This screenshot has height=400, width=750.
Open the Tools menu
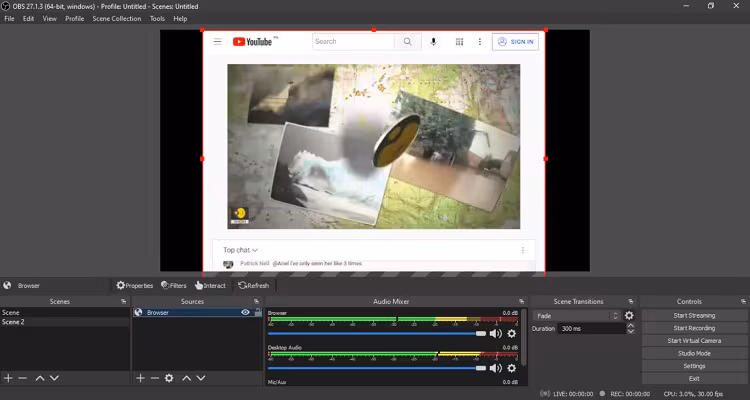click(x=157, y=19)
